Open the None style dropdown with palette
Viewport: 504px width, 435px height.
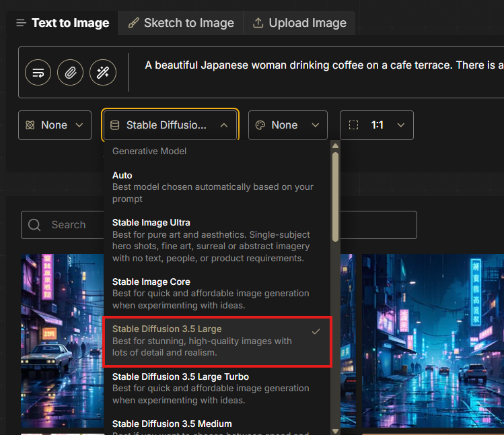288,125
